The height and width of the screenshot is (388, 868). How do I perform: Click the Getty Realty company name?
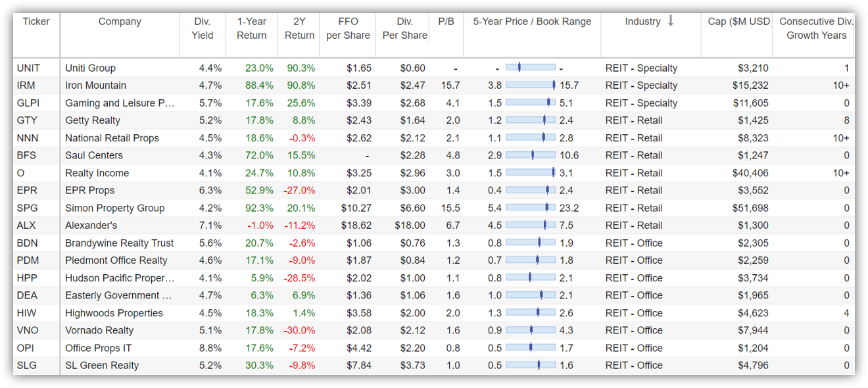pos(93,120)
